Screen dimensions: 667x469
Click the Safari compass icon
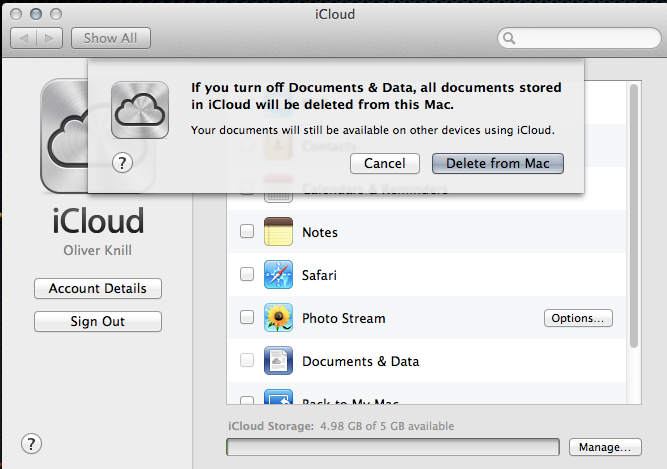278,275
